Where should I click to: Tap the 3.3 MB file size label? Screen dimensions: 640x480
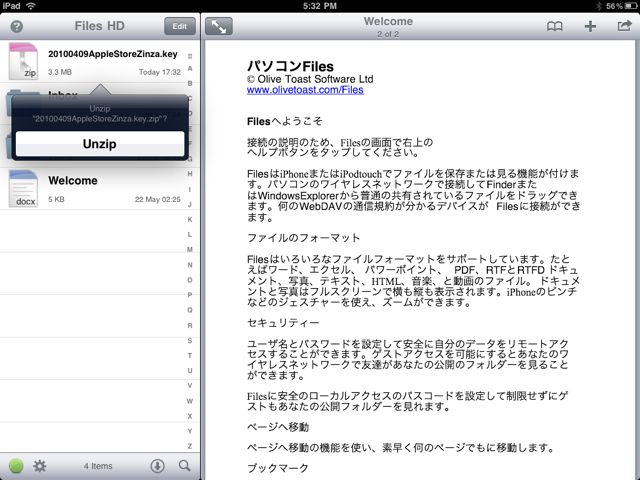(x=60, y=72)
